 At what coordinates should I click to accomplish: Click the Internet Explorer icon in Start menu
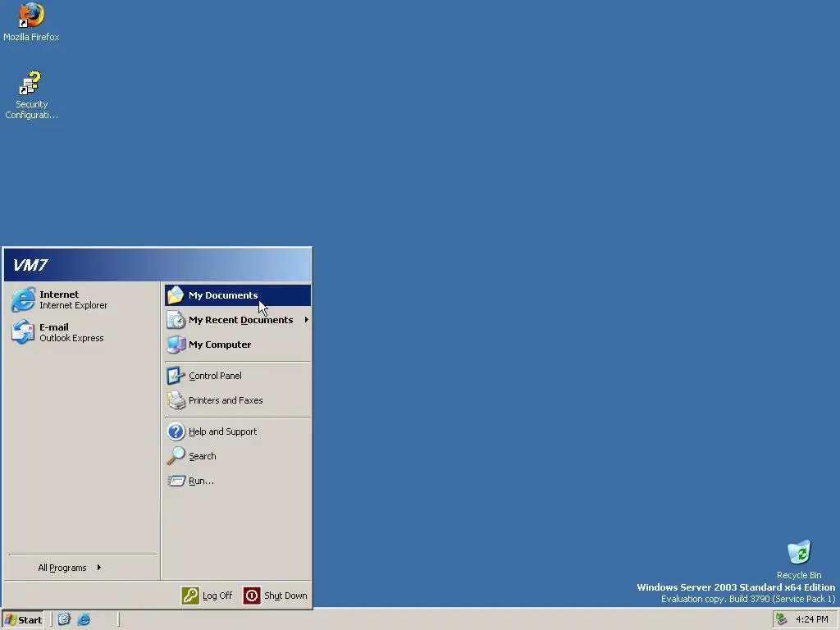(23, 299)
